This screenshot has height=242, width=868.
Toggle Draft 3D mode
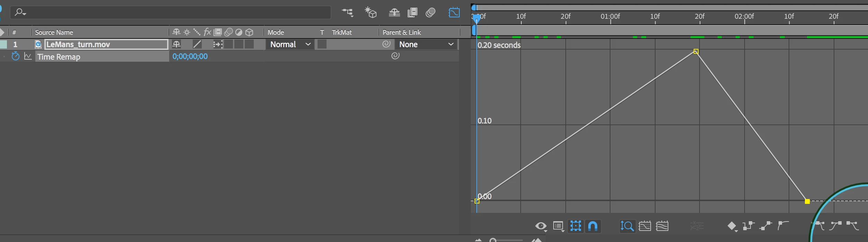[371, 12]
